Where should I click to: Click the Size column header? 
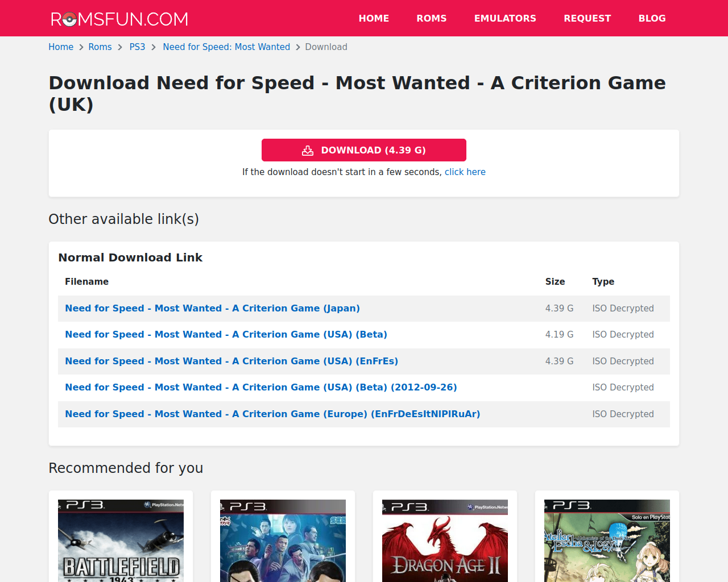point(555,282)
